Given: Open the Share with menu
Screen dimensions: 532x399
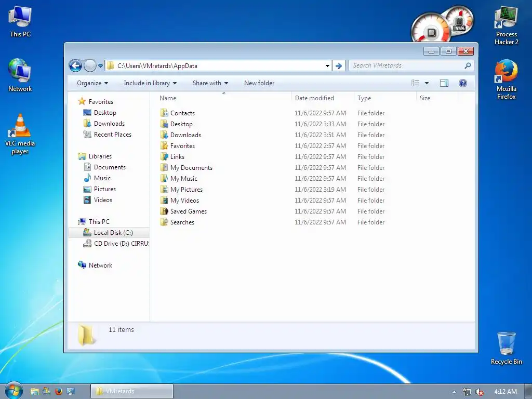Looking at the screenshot, I should coord(210,83).
